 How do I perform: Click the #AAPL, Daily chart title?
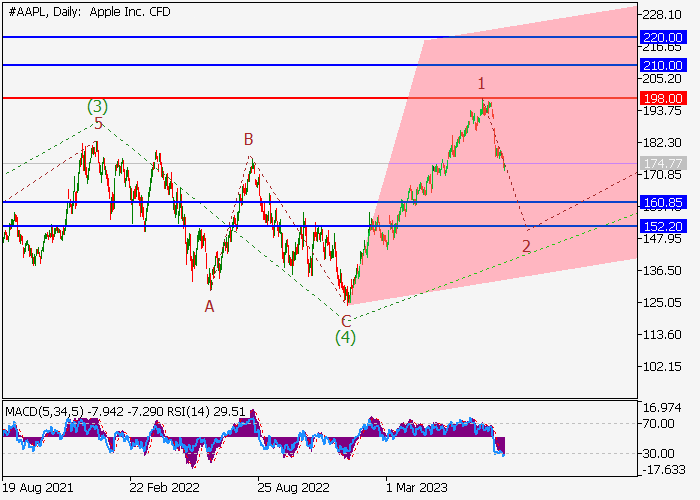(89, 12)
